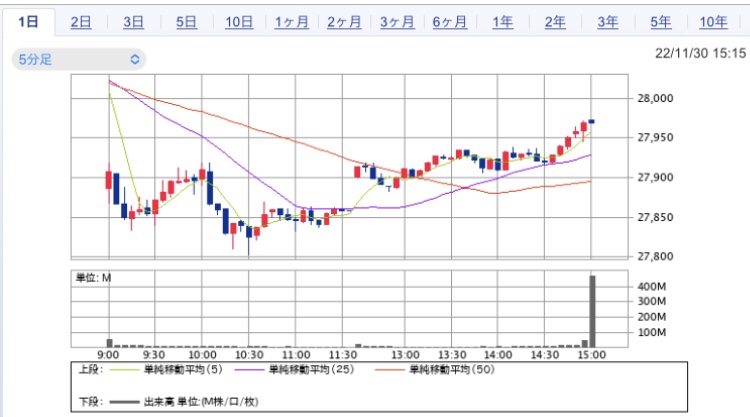Click the 上段 legend label
The height and width of the screenshot is (417, 750).
coord(91,370)
